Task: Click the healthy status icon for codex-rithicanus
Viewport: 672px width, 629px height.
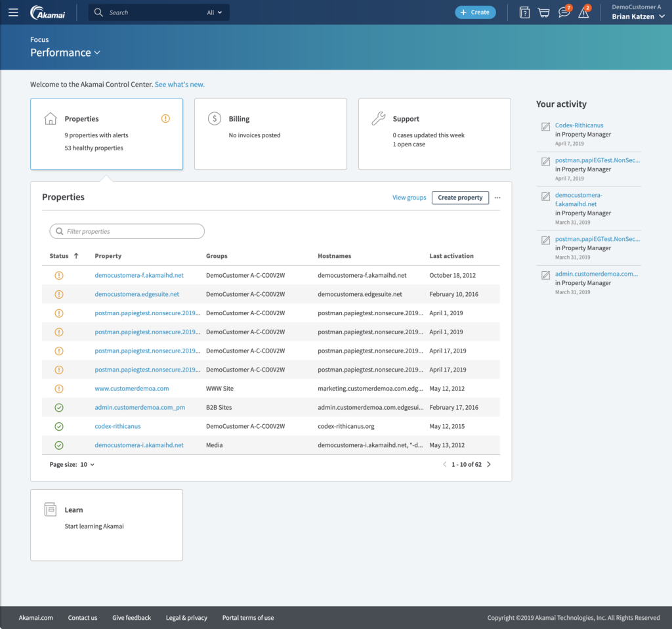Action: tap(59, 426)
